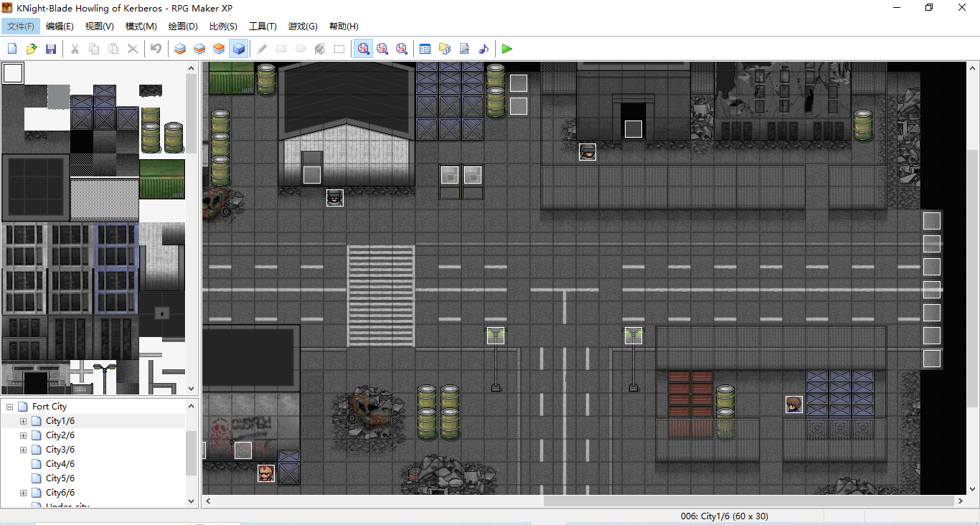
Task: Toggle the Events layer cube button
Action: [239, 49]
